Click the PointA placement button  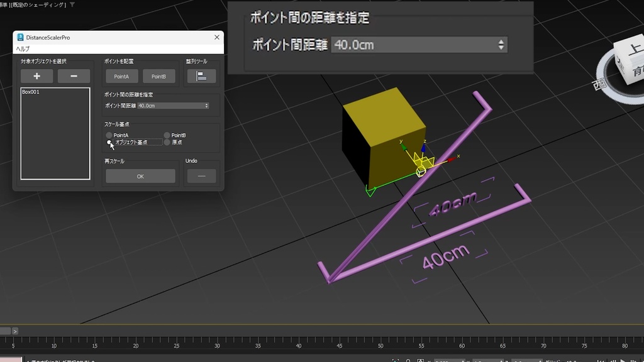coord(121,76)
